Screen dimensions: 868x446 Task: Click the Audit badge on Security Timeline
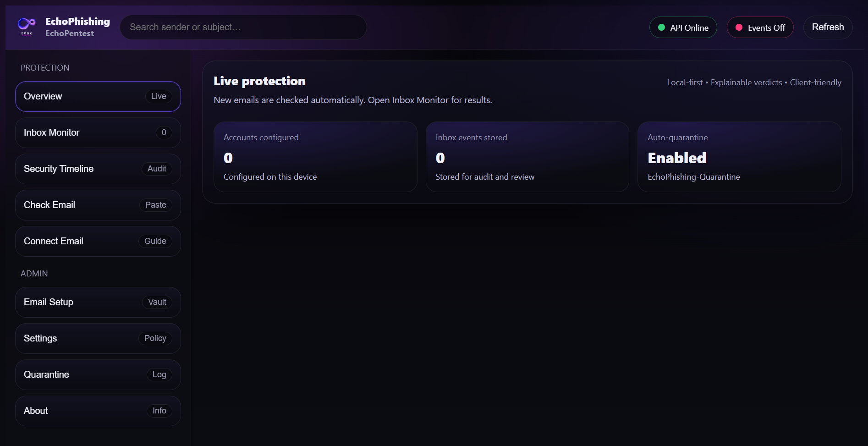(156, 169)
